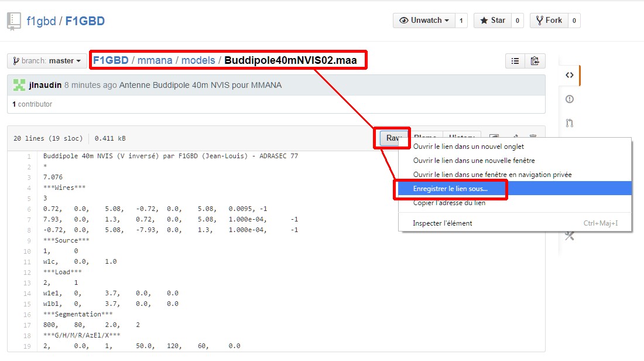Click the 'w1b1, 0, 3.7' code line

(111, 304)
